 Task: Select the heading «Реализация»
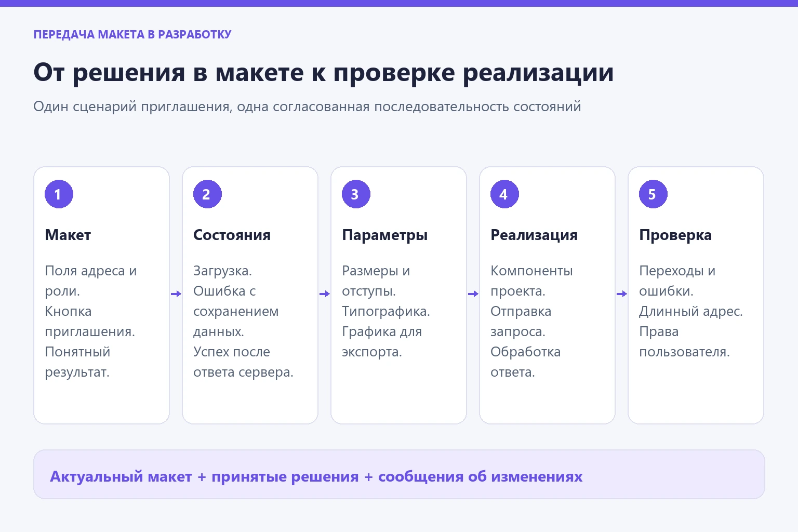click(534, 235)
